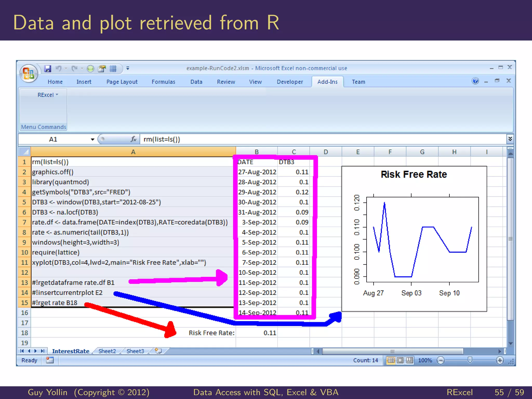Open the Review ribbon tab
The image size is (532, 399).
coord(226,82)
